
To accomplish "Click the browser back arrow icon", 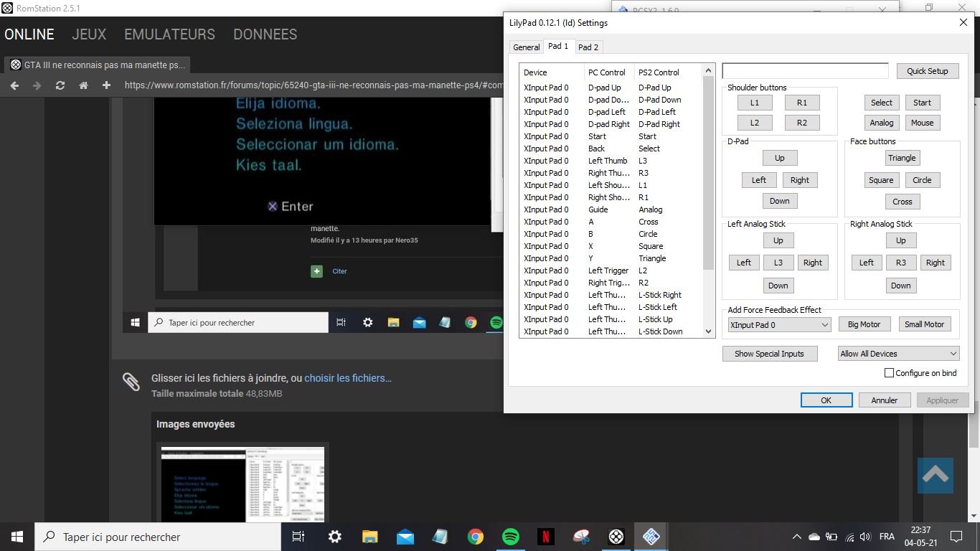I will 14,85.
